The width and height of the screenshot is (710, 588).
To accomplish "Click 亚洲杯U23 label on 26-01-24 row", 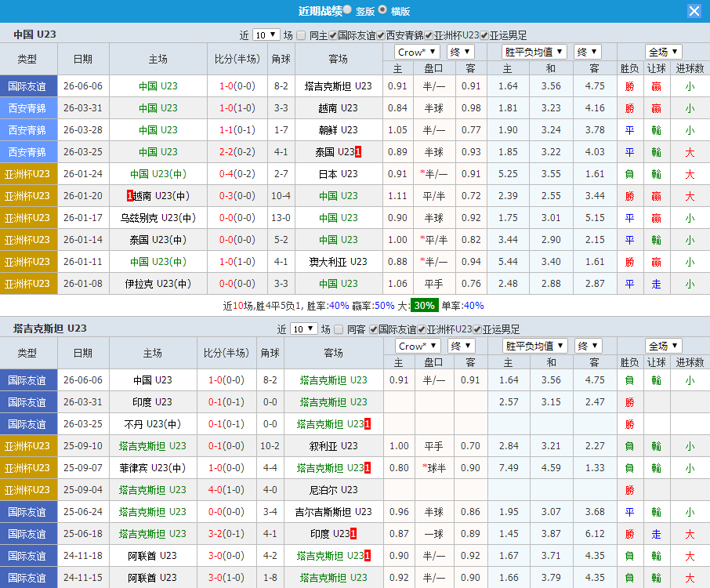I will pyautogui.click(x=27, y=174).
